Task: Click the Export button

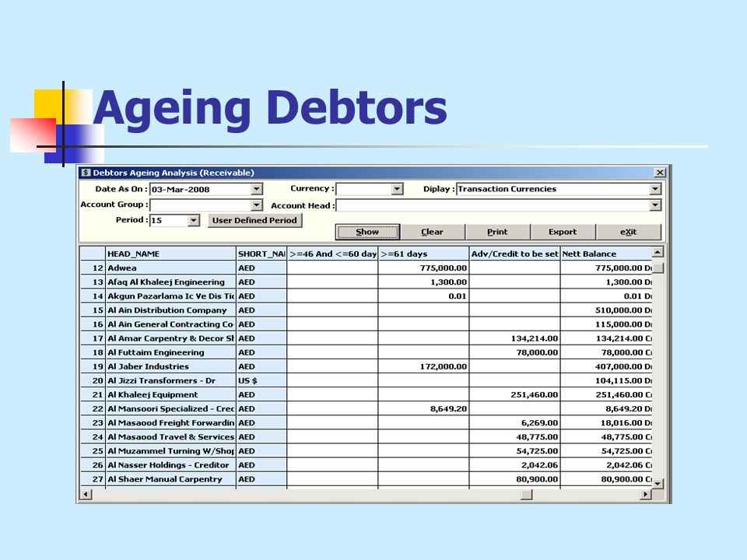Action: [563, 232]
